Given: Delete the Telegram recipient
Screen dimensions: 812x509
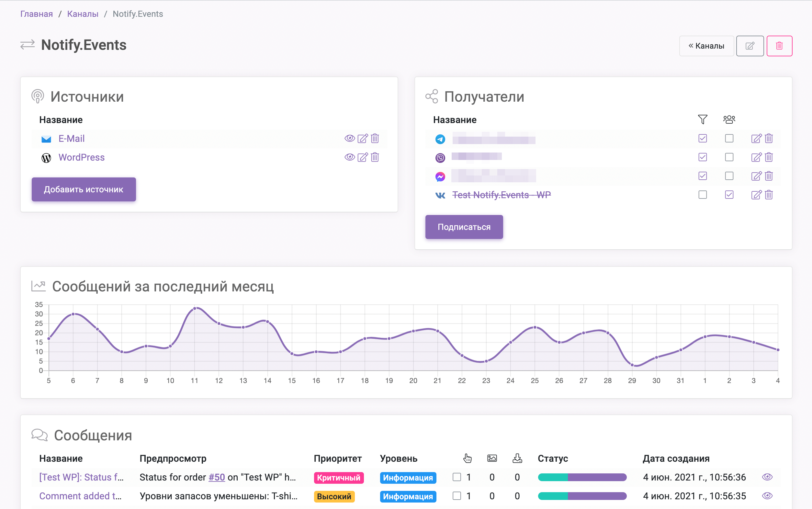Looking at the screenshot, I should tap(769, 138).
